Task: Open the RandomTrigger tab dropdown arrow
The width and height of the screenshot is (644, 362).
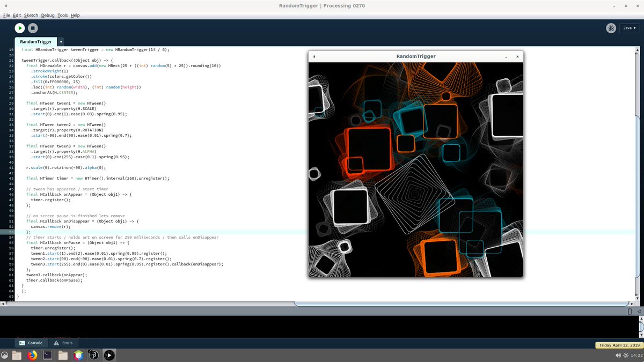Action: coord(60,41)
